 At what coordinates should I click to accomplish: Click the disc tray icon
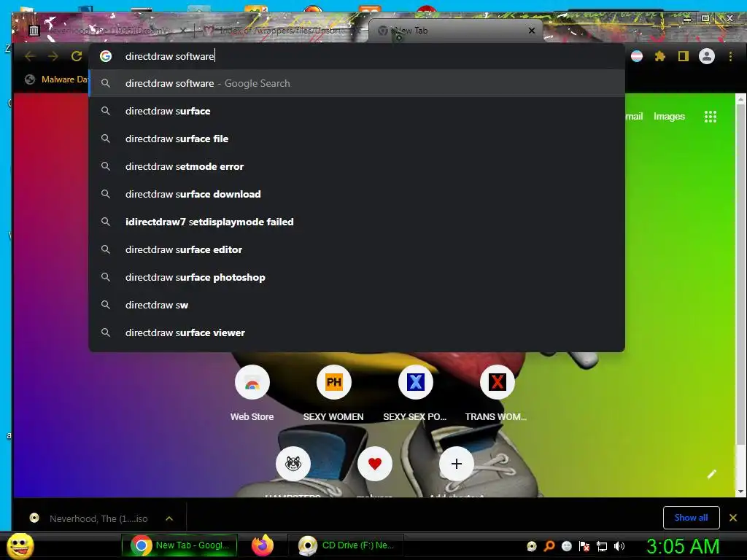coord(532,546)
